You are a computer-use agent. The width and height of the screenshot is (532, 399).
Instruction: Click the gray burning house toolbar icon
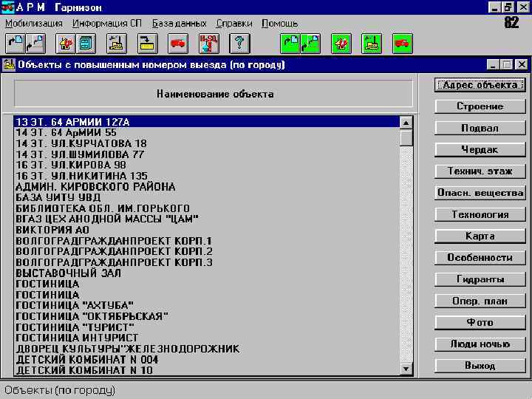point(66,44)
